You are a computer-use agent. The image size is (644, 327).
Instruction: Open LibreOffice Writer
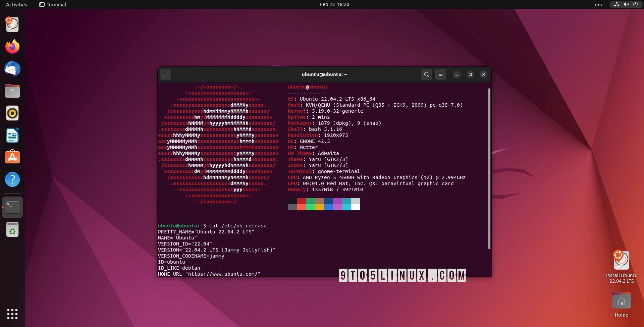(12, 135)
